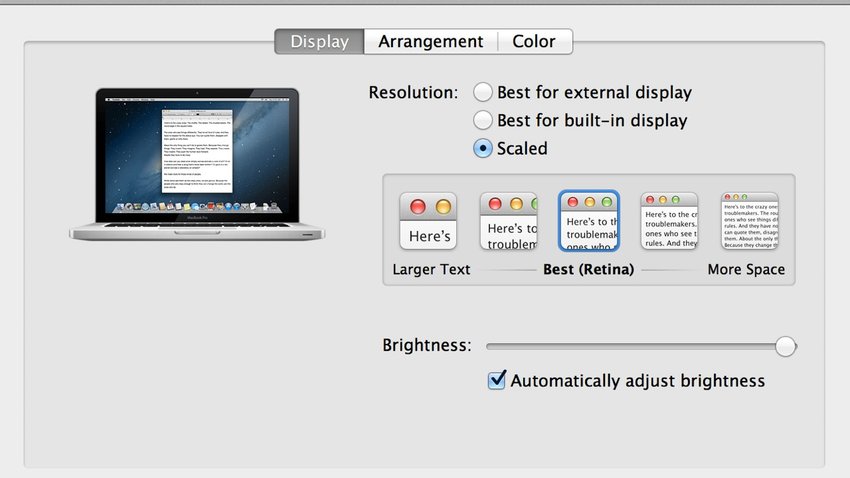Image resolution: width=850 pixels, height=478 pixels.
Task: Open the Arrangement tab
Action: tap(431, 41)
